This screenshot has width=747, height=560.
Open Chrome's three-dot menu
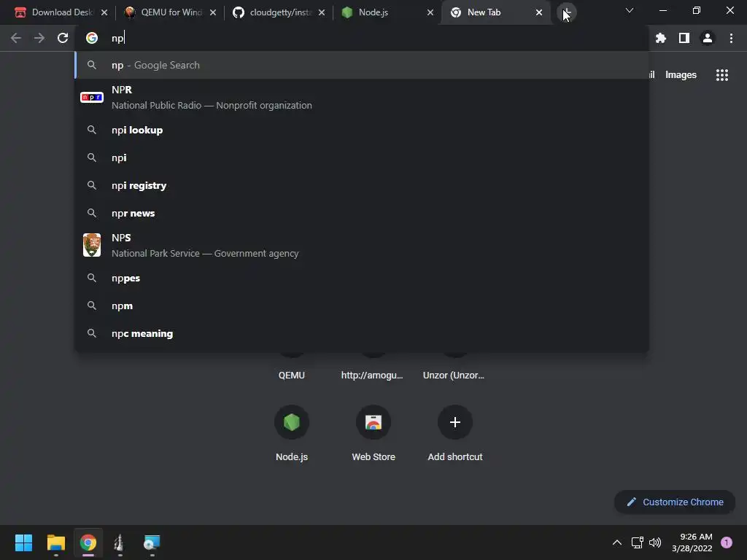pyautogui.click(x=731, y=38)
